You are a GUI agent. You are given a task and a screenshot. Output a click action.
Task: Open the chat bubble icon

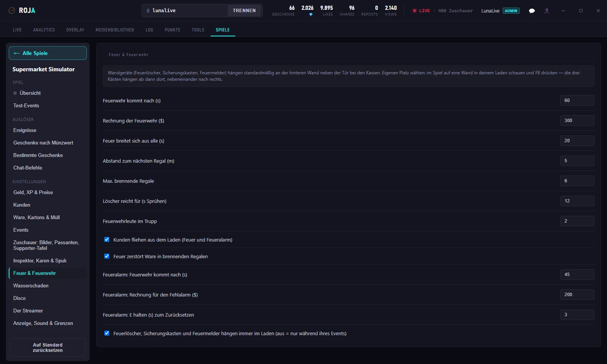(x=532, y=11)
